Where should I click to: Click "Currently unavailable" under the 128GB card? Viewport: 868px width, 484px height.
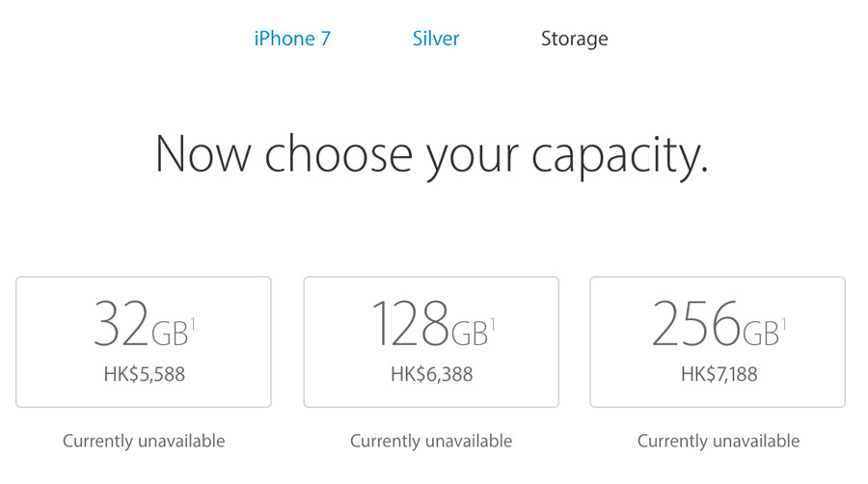click(x=431, y=442)
